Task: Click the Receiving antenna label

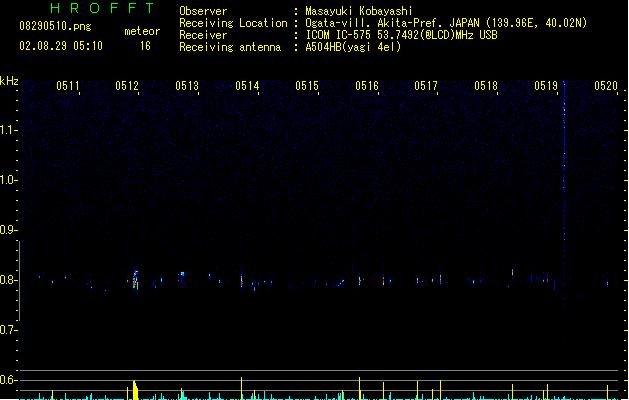Action: 230,47
